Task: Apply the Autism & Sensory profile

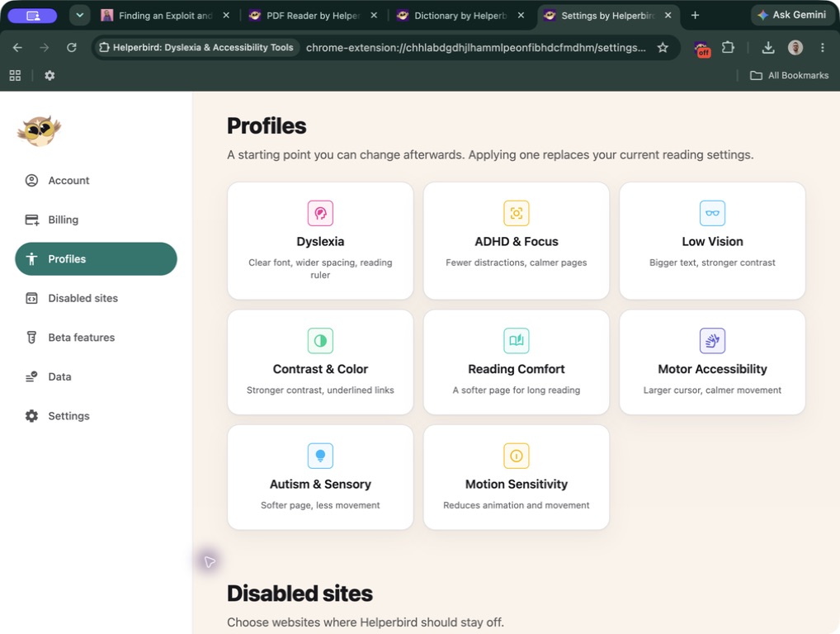Action: click(320, 477)
